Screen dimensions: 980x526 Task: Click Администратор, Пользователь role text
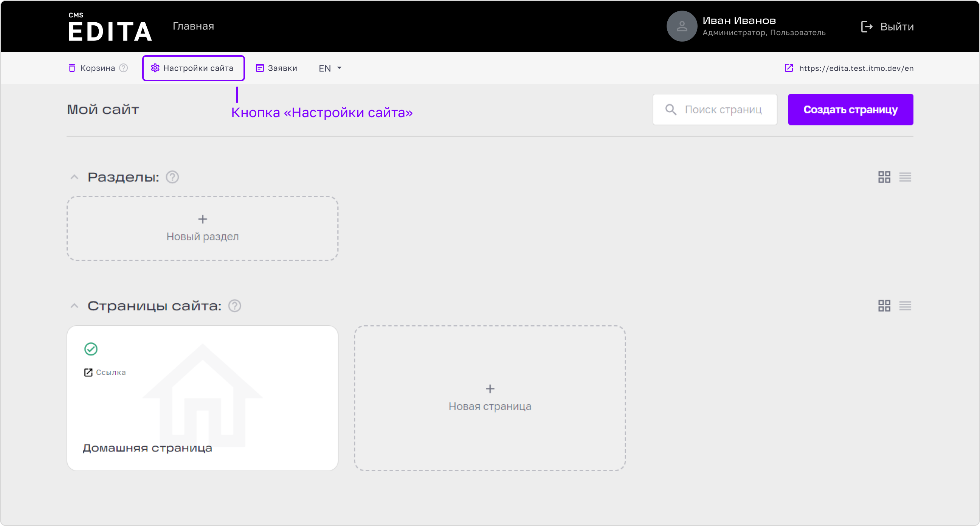click(x=764, y=33)
